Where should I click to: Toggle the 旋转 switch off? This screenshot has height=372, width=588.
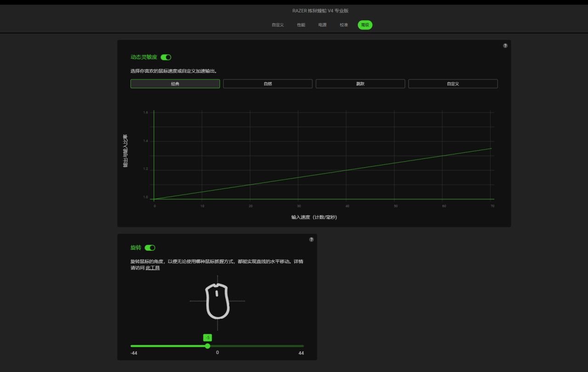[150, 248]
